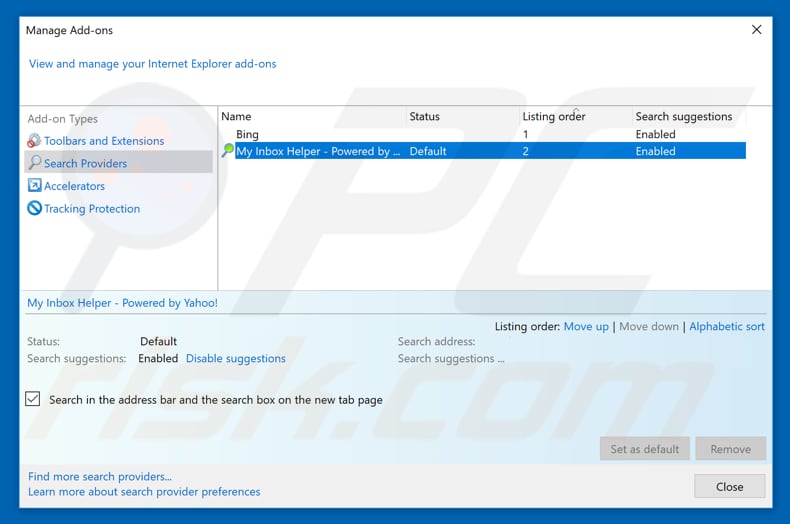Viewport: 790px width, 524px height.
Task: Click the Search Providers magnifier icon
Action: click(x=34, y=162)
